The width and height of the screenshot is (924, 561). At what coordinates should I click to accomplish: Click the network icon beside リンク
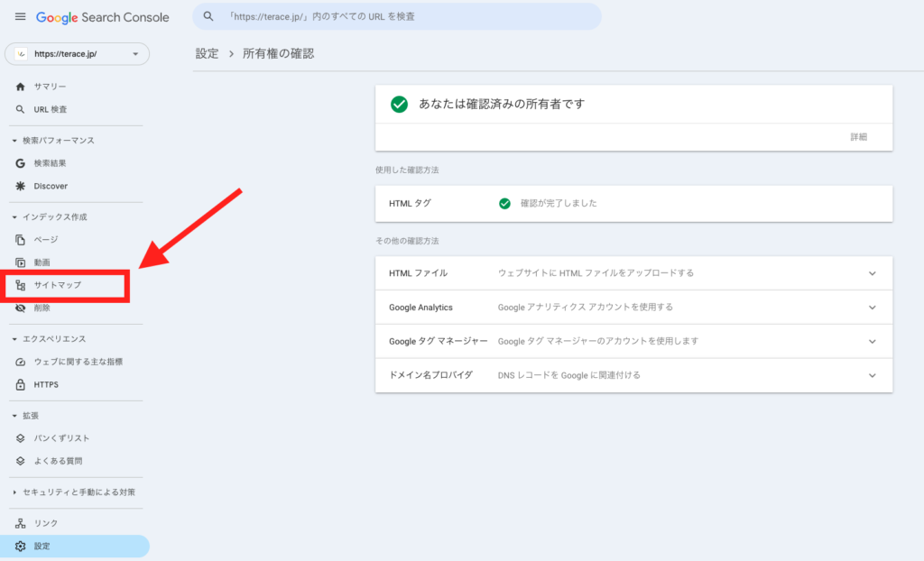coord(21,523)
